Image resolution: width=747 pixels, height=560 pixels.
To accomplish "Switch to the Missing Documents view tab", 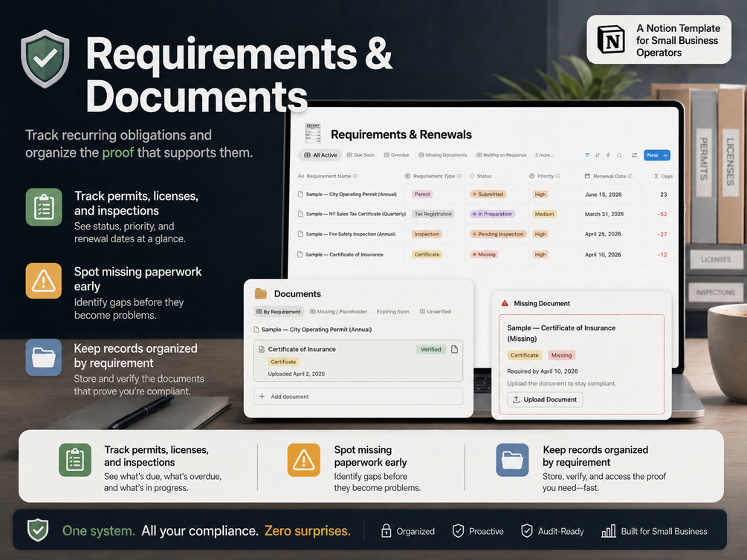I will tap(442, 155).
